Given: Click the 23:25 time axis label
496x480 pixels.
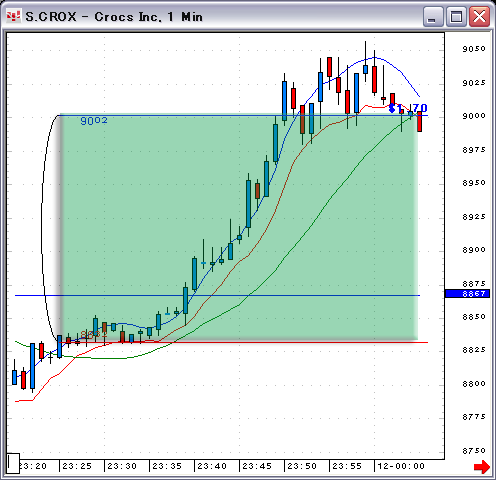Looking at the screenshot, I should pyautogui.click(x=77, y=466).
